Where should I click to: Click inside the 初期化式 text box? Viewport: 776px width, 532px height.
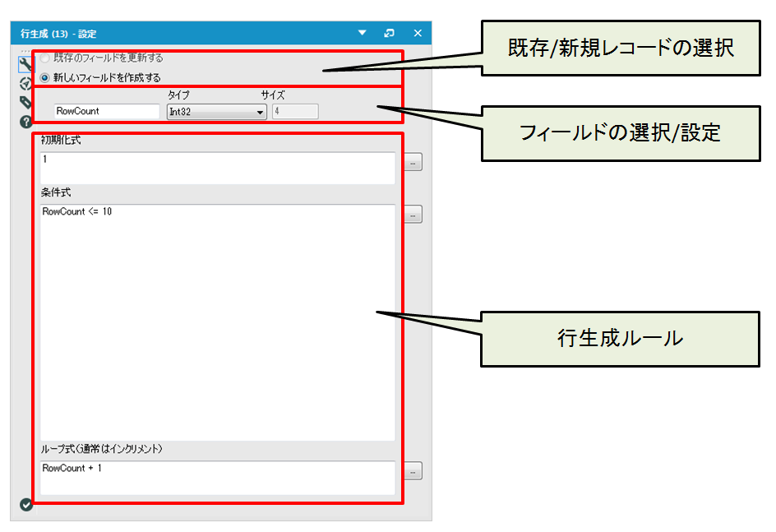[218, 167]
